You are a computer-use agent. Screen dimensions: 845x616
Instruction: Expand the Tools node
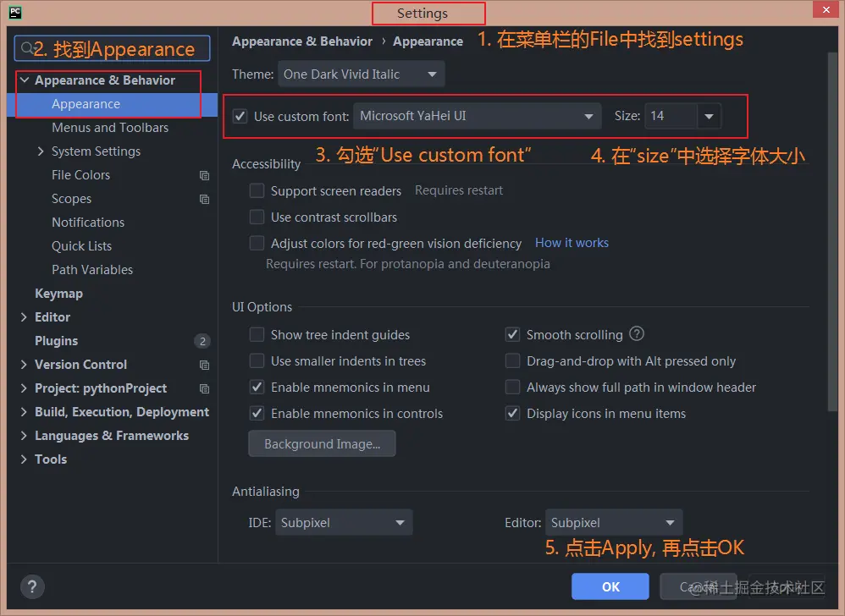[24, 459]
